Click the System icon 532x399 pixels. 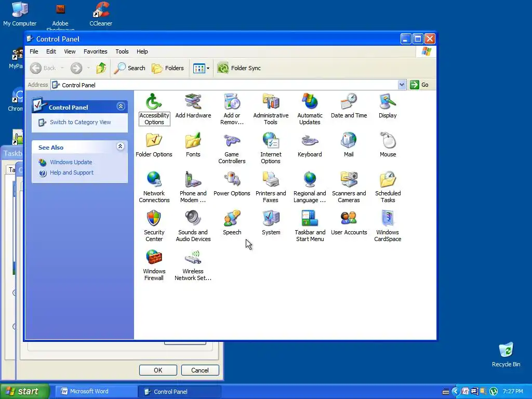(271, 223)
